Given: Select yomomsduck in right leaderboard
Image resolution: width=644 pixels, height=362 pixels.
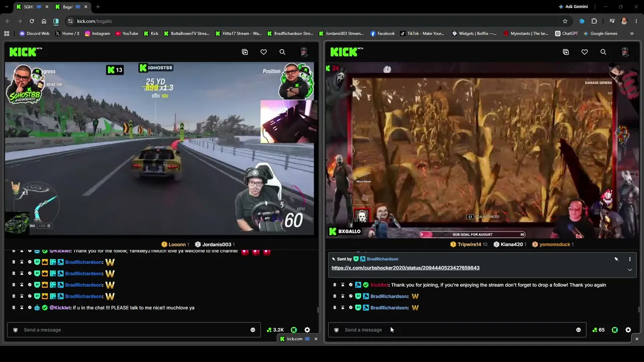Looking at the screenshot, I should pyautogui.click(x=553, y=244).
